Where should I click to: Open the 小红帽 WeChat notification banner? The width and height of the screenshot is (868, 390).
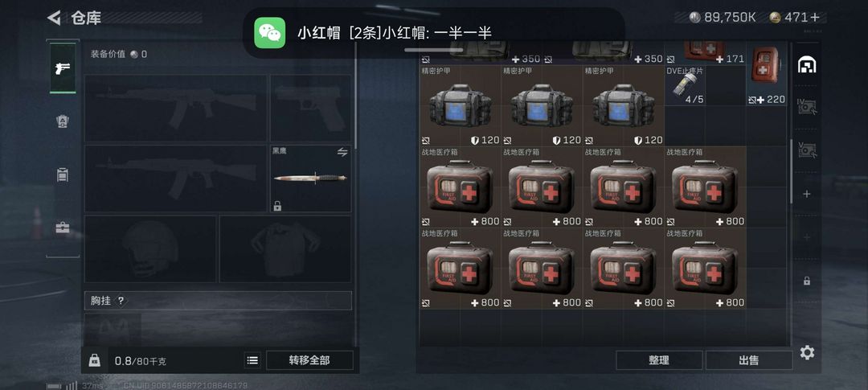433,33
